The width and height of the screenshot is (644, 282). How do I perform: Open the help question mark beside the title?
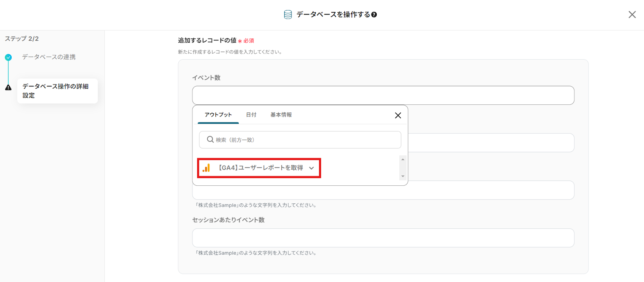(x=374, y=15)
